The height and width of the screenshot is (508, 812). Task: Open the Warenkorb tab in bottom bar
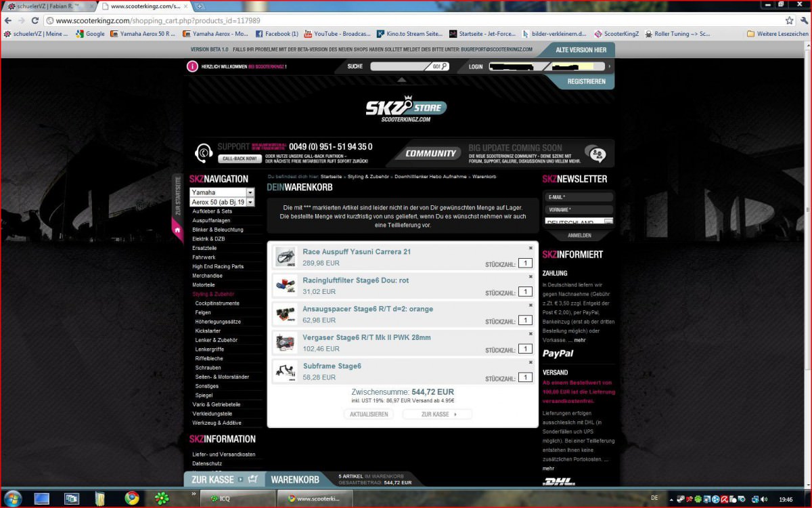295,479
